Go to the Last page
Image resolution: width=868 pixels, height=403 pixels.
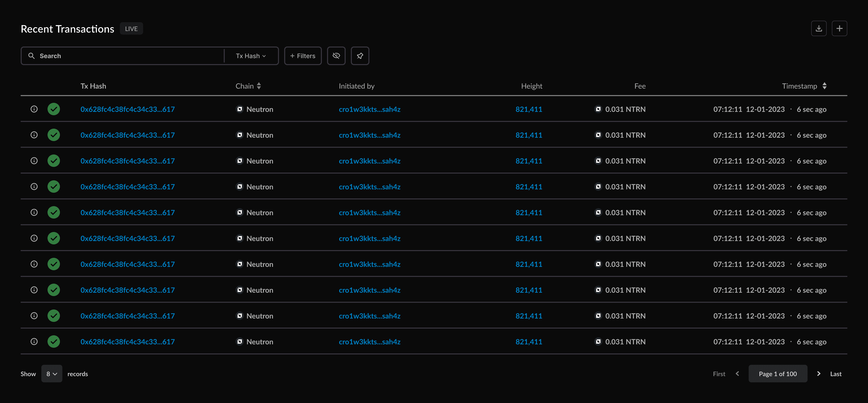click(836, 374)
